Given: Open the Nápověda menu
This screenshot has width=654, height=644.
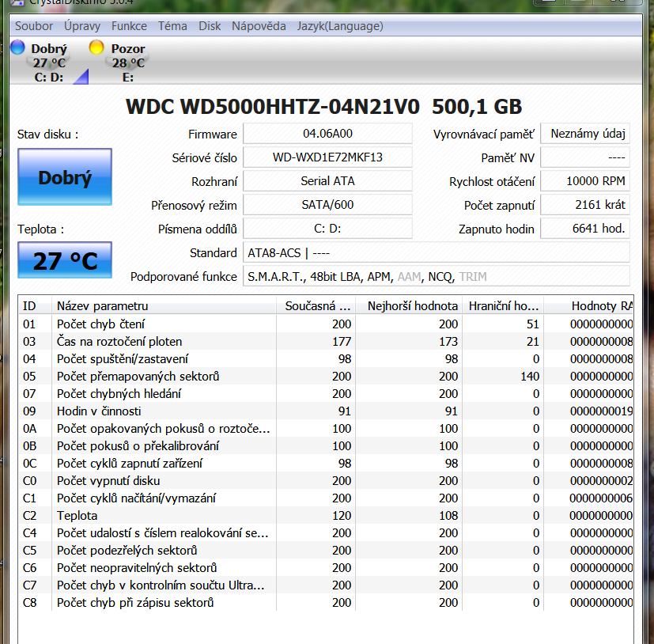Looking at the screenshot, I should (259, 26).
